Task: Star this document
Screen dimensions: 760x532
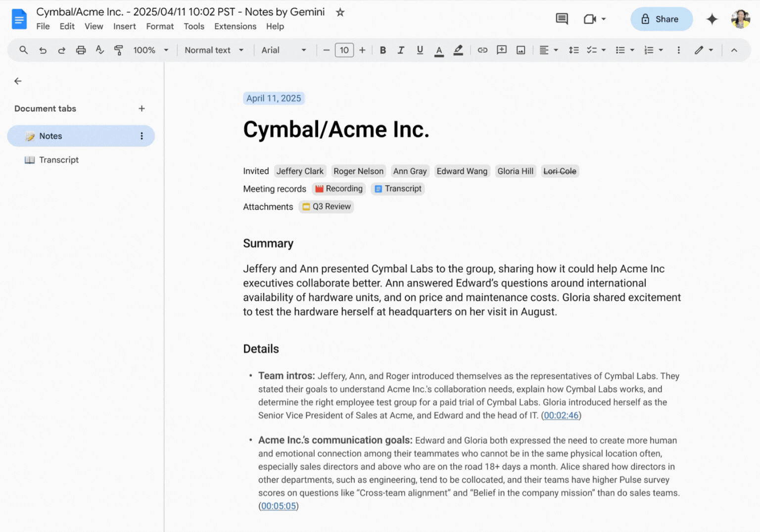Action: coord(340,12)
